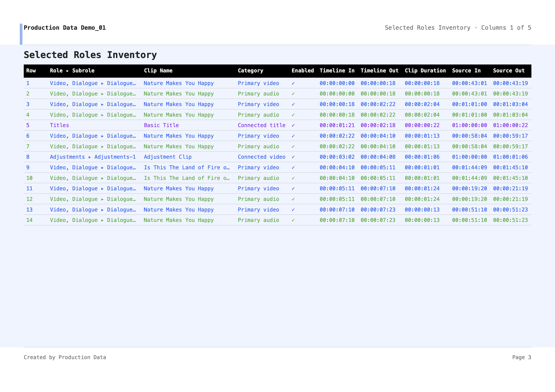Click the Enabled column header
This screenshot has height=392, width=555.
tap(303, 71)
